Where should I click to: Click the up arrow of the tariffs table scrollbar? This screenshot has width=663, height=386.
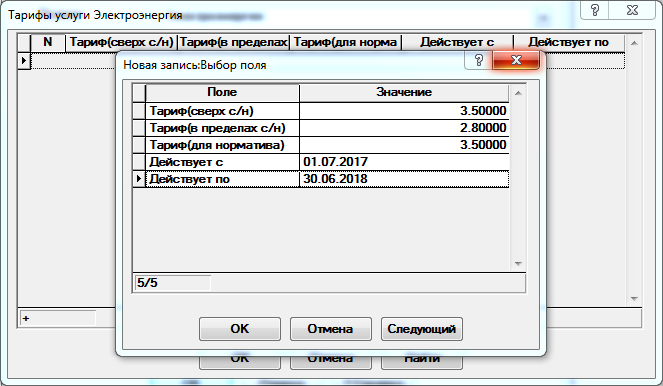pyautogui.click(x=634, y=43)
